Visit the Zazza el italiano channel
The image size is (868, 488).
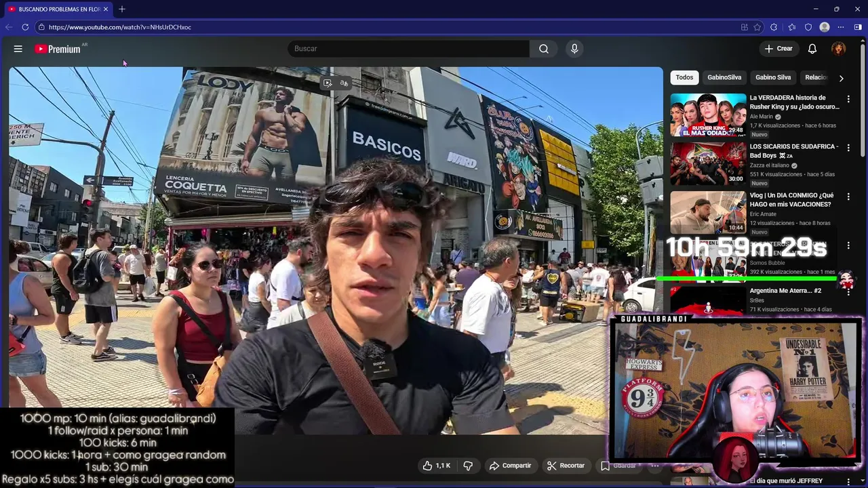click(x=769, y=165)
